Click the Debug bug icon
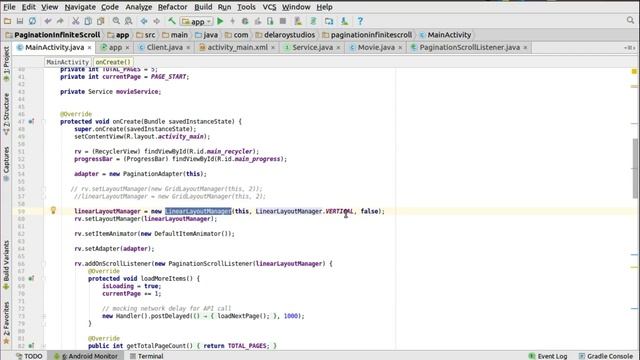The image size is (640, 360). [x=245, y=21]
